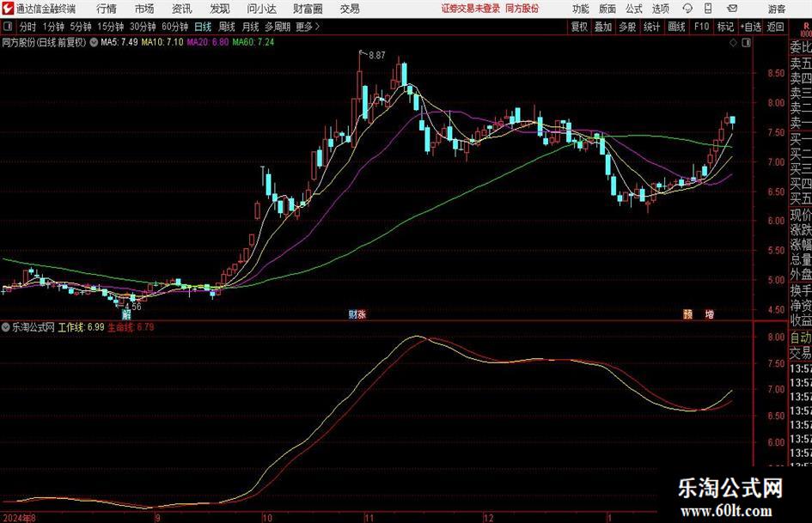Open the 行情 menu

tap(107, 9)
